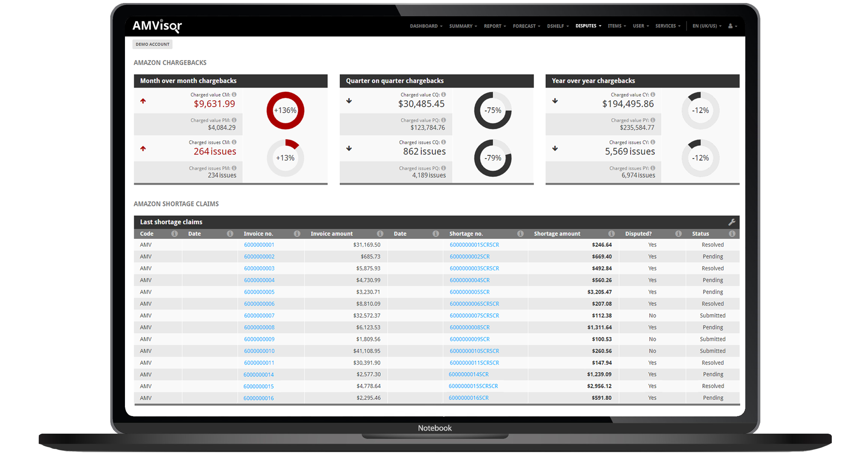Click info icon next to Charged value CM
This screenshot has height=457, width=868.
coord(234,94)
